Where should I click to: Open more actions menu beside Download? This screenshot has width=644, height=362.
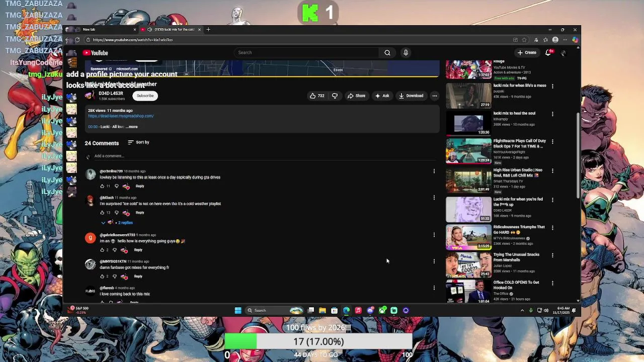click(x=435, y=96)
